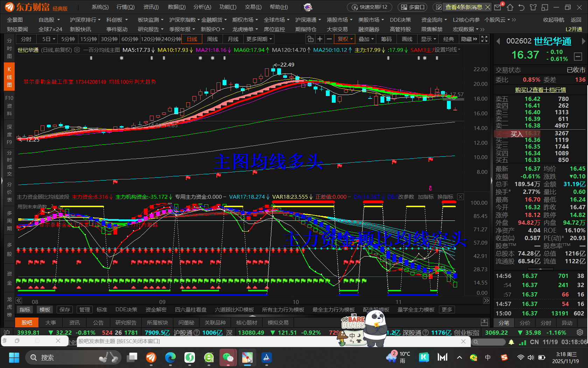Switch to the 研究报告 bottom tab
This screenshot has width=588, height=368.
(x=126, y=322)
